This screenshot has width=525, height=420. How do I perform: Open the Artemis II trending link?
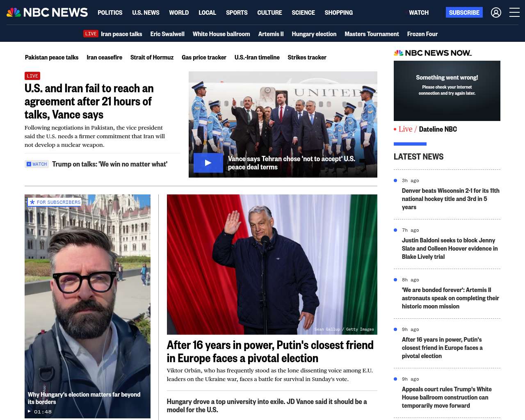271,34
